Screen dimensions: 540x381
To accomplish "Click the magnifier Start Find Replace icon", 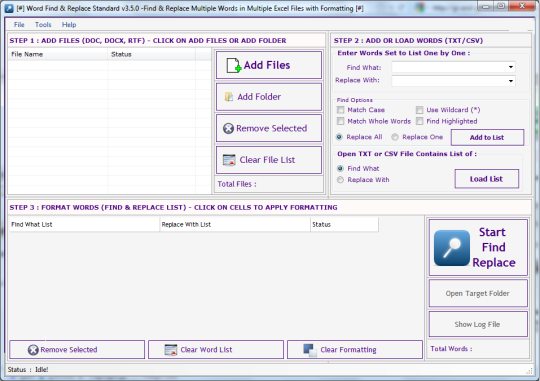I will pos(452,248).
